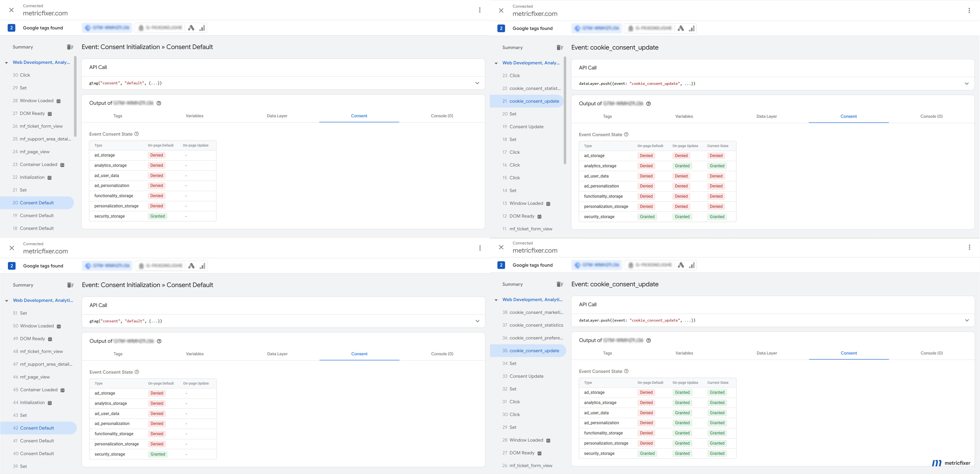Expand the gtag consent default API call, top-left panel

click(283, 83)
